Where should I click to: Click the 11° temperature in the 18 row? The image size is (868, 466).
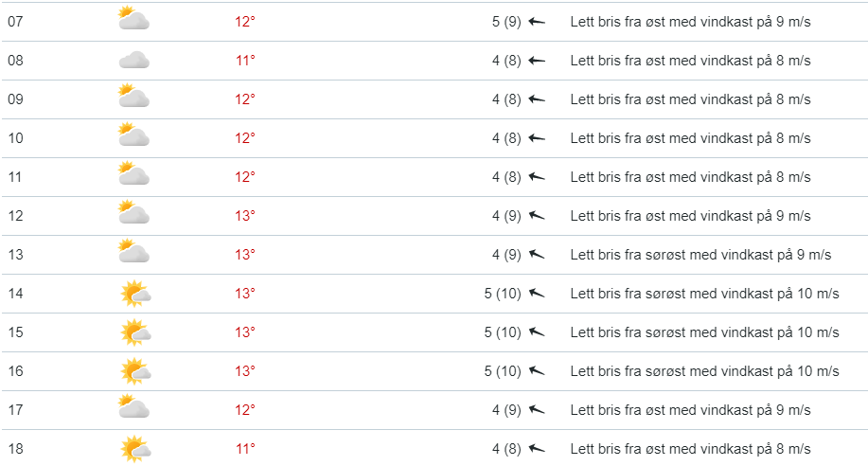[x=245, y=449]
